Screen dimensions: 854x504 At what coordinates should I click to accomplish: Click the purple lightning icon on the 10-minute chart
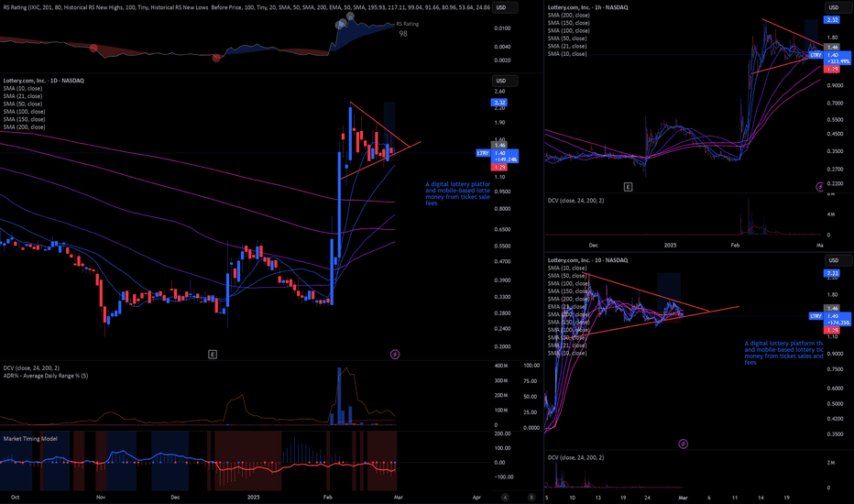(683, 444)
